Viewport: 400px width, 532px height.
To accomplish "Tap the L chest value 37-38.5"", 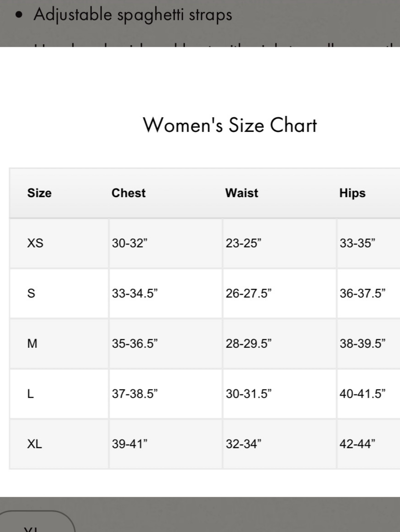I will (x=135, y=393).
